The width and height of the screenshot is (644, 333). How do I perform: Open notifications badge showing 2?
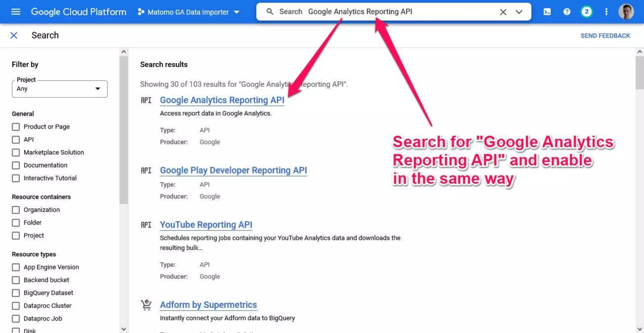(586, 12)
